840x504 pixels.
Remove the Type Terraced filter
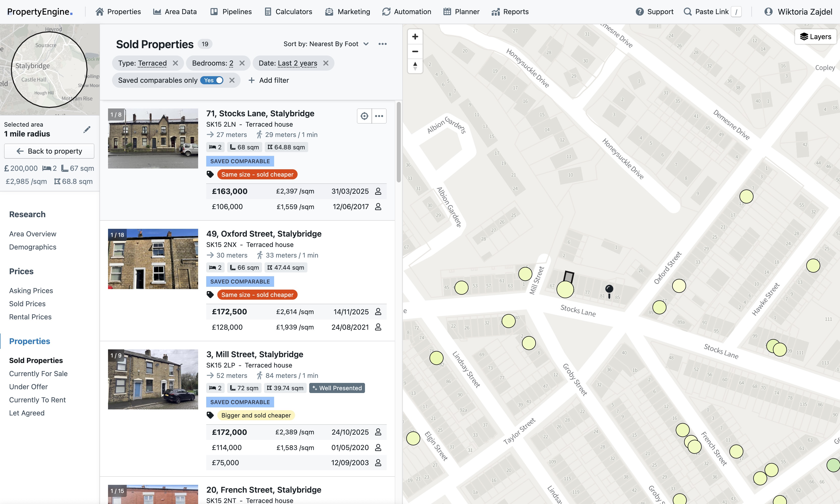[175, 63]
